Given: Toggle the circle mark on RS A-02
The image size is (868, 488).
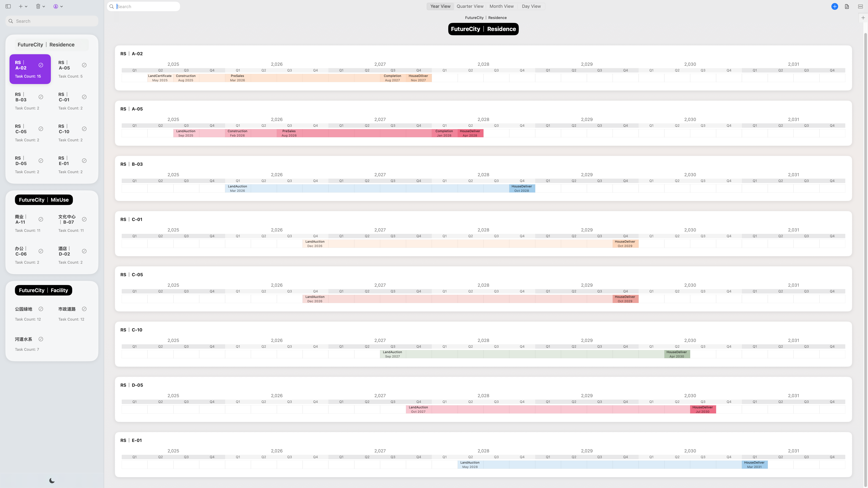Looking at the screenshot, I should coord(41,65).
